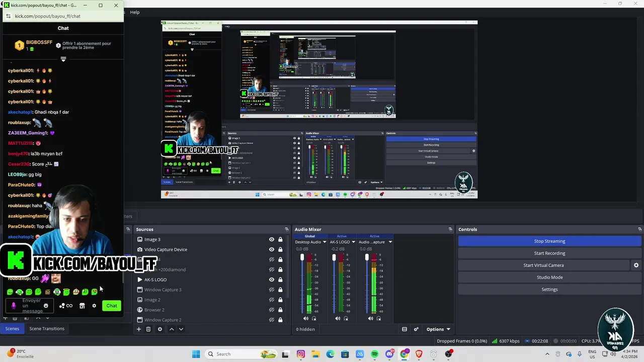Open AK-S LOGO channel dropdown
This screenshot has width=644, height=362.
click(353, 242)
